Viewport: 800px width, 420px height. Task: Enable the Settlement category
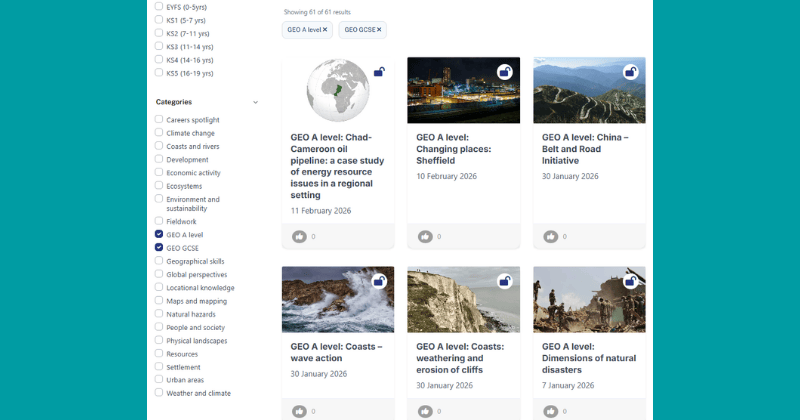pyautogui.click(x=159, y=366)
